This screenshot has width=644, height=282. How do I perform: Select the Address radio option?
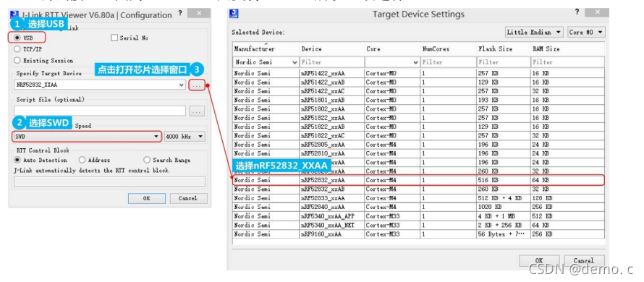point(82,160)
